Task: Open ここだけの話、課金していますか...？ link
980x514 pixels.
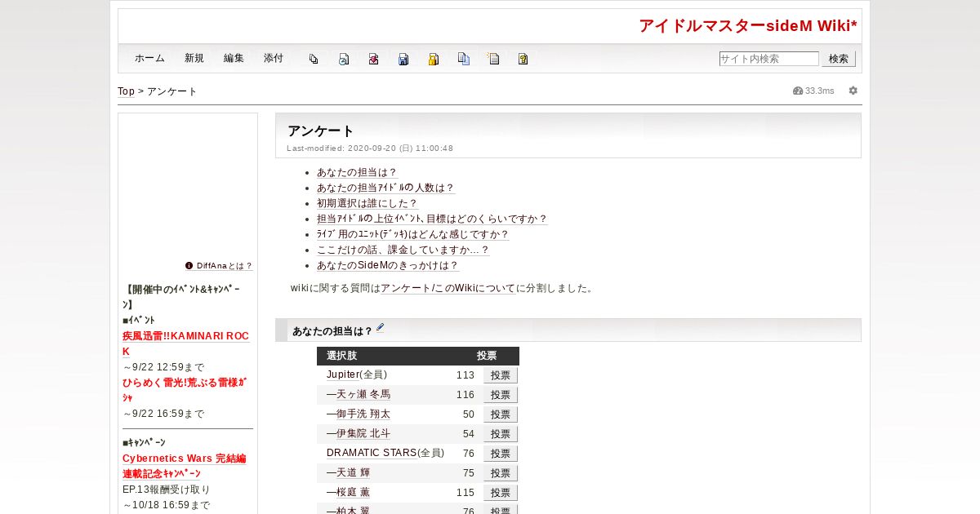Action: 403,250
